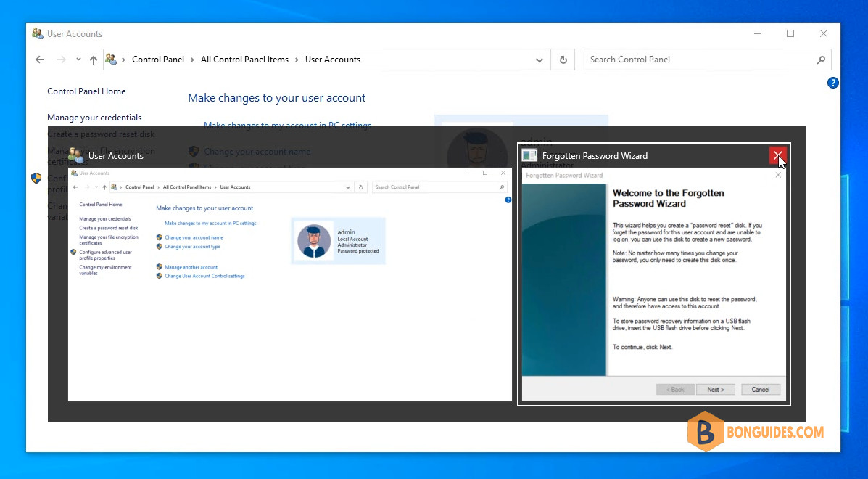Open Control Panel Home

(x=86, y=91)
